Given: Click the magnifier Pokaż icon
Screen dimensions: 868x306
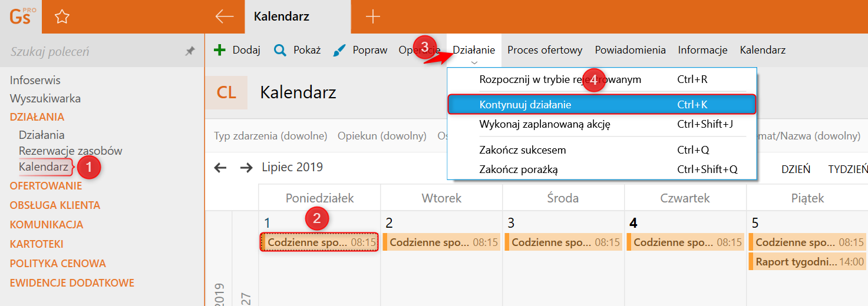Looking at the screenshot, I should click(280, 50).
